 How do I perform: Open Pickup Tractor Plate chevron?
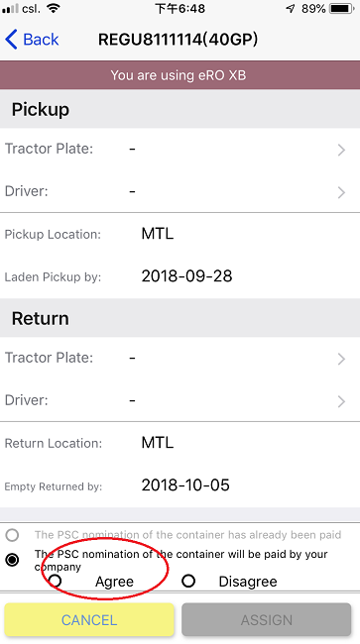point(341,150)
